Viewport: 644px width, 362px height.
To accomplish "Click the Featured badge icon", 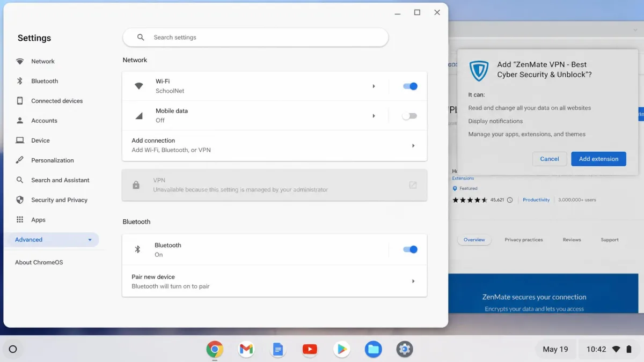I will (455, 189).
